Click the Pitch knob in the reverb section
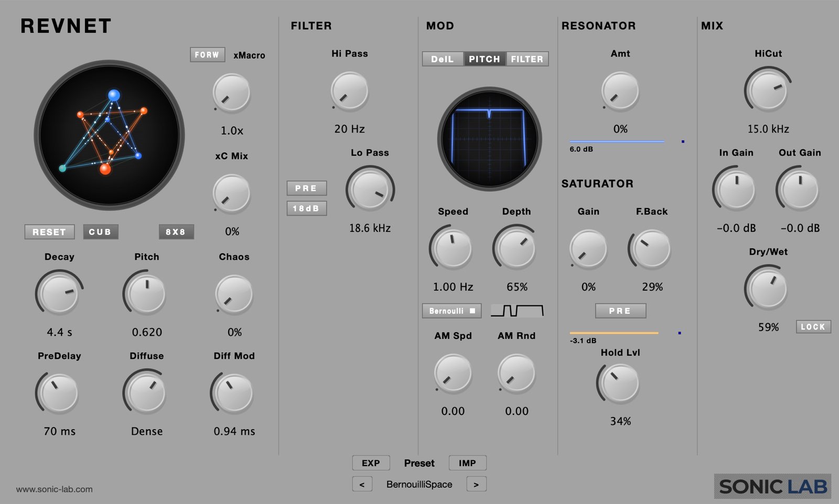Screen dimensions: 839x504 [146, 293]
